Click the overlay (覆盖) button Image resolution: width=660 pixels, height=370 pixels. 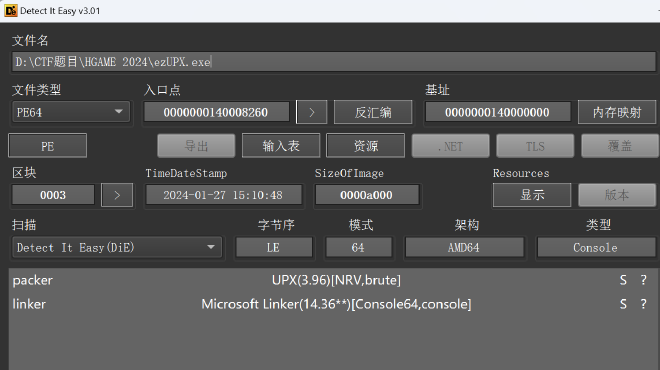620,146
